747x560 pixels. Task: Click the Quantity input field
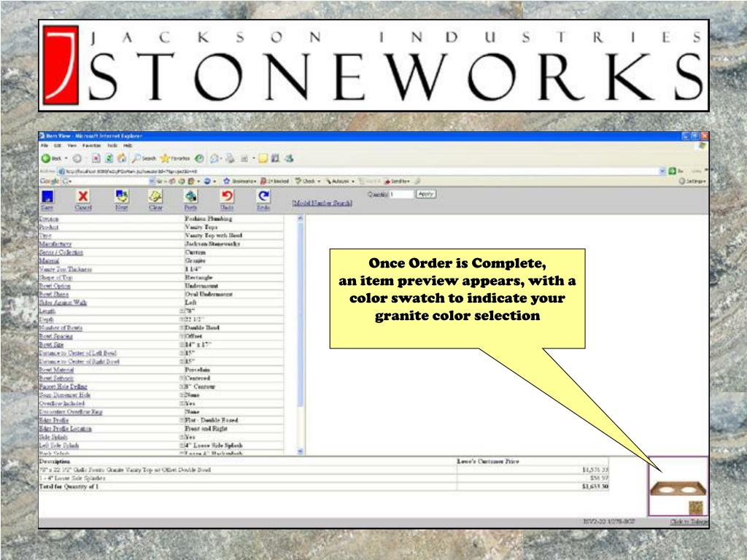click(402, 194)
